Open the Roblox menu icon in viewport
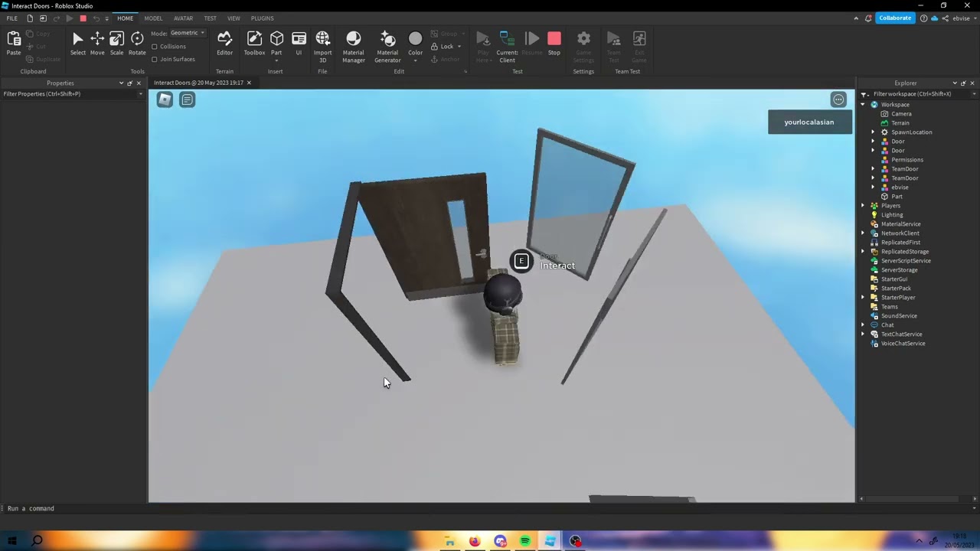This screenshot has width=980, height=551. click(x=165, y=99)
